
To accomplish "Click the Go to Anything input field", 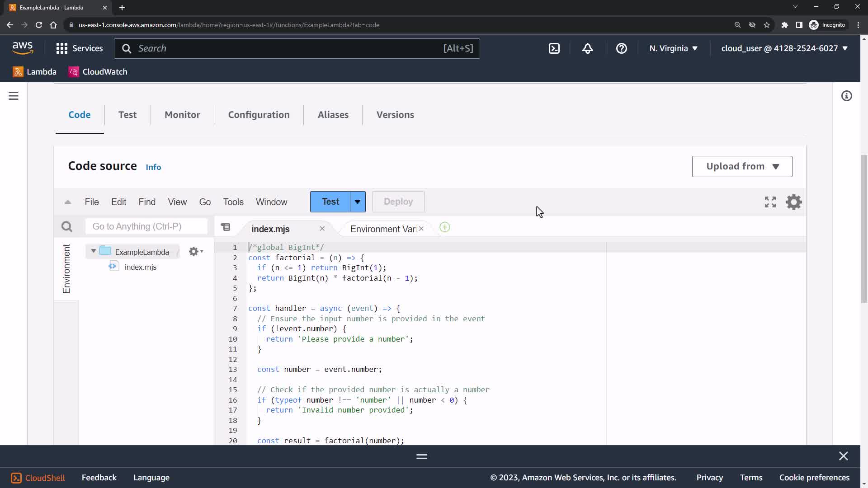I will [146, 226].
